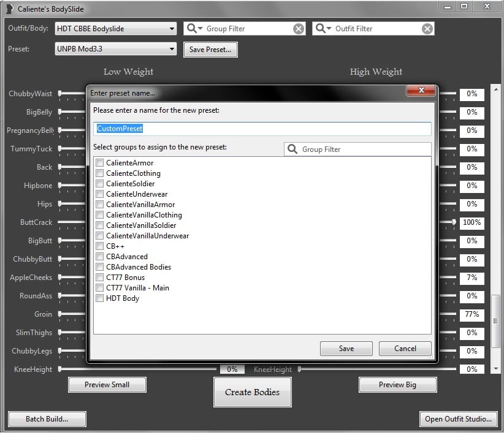Click the PregnancyBelly slider label
The width and height of the screenshot is (504, 435).
[31, 130]
